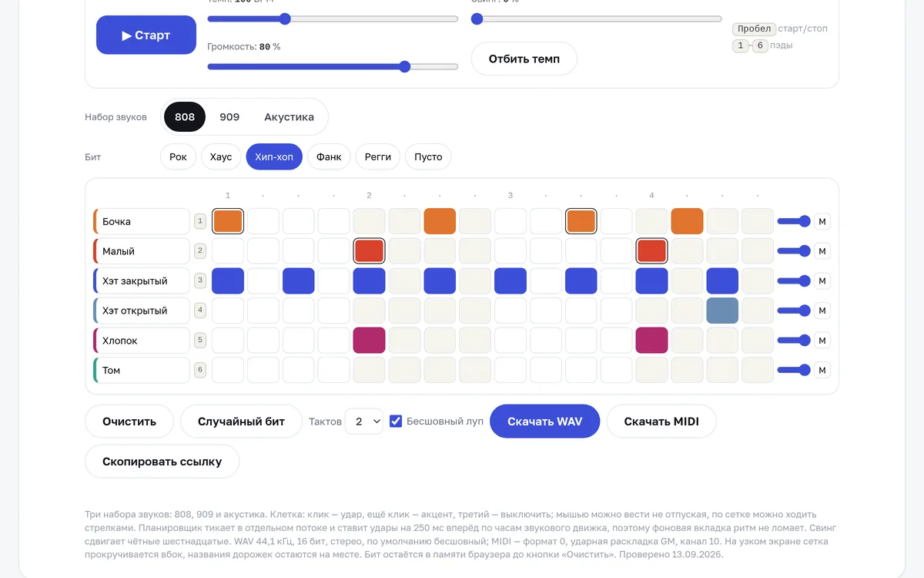Set the Громкость master volume slider

point(333,67)
